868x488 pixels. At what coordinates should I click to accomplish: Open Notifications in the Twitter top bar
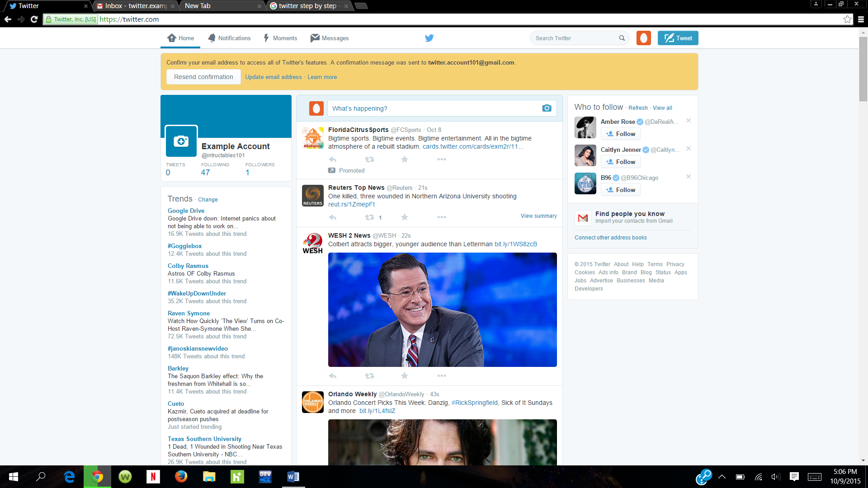tap(229, 38)
